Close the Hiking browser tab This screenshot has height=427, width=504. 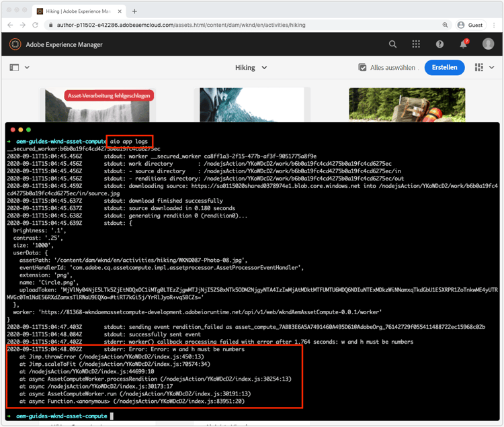pyautogui.click(x=120, y=11)
